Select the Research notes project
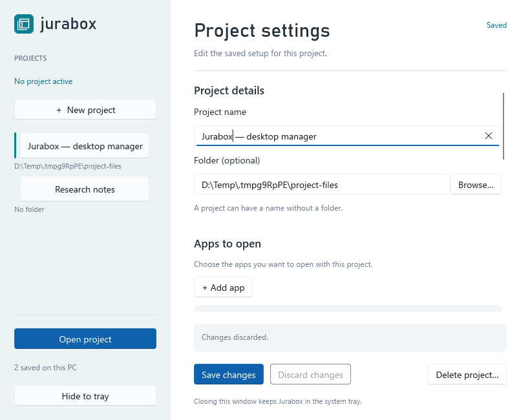Viewport: 530px width, 420px height. point(85,189)
